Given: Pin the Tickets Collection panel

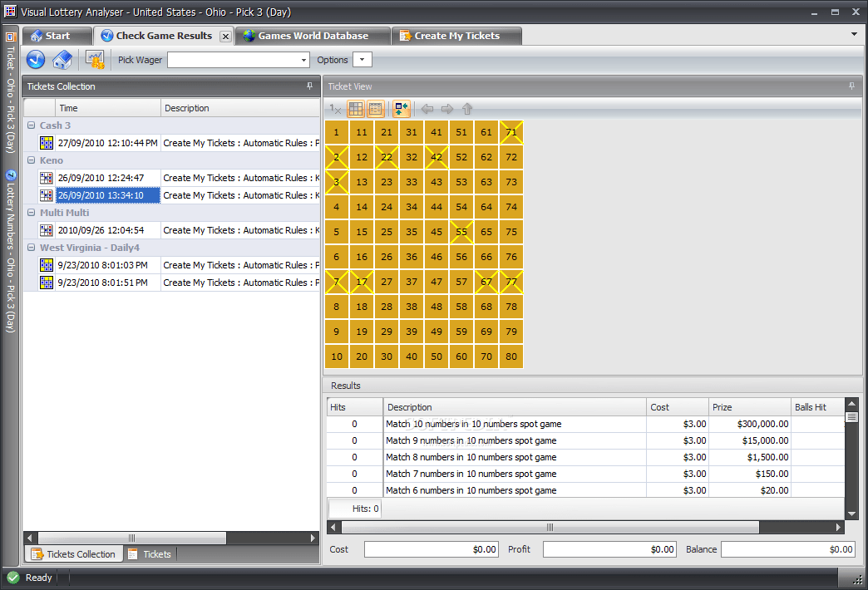Looking at the screenshot, I should coord(309,86).
